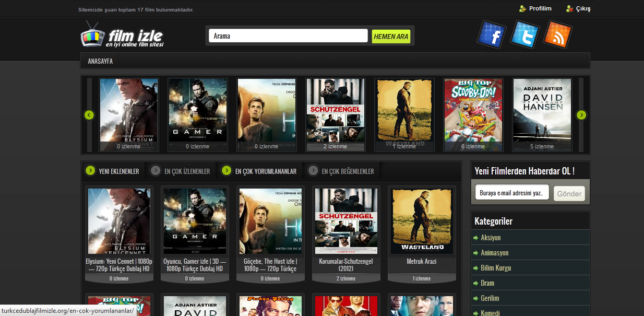This screenshot has width=644, height=316.
Task: Click the Hemen Ara search button
Action: click(391, 36)
